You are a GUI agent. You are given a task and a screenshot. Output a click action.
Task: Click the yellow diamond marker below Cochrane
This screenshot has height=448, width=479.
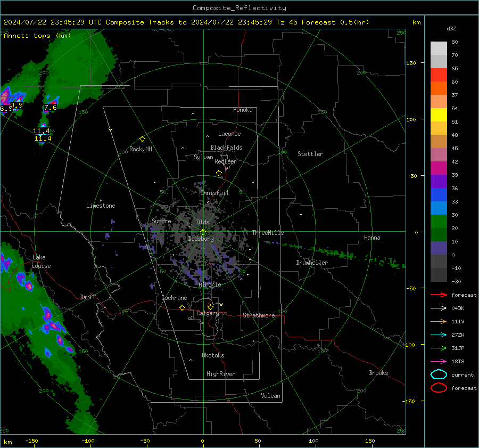182,307
